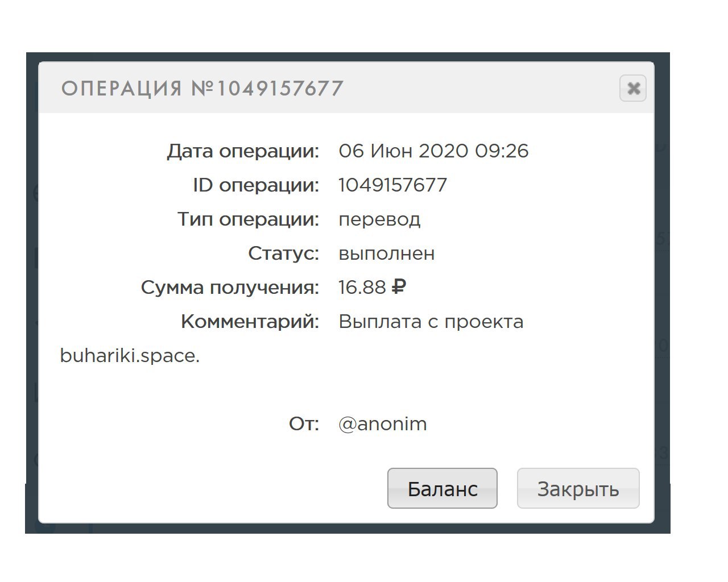The width and height of the screenshot is (728, 582).
Task: Select the operation title №1049157677
Action: 202,89
